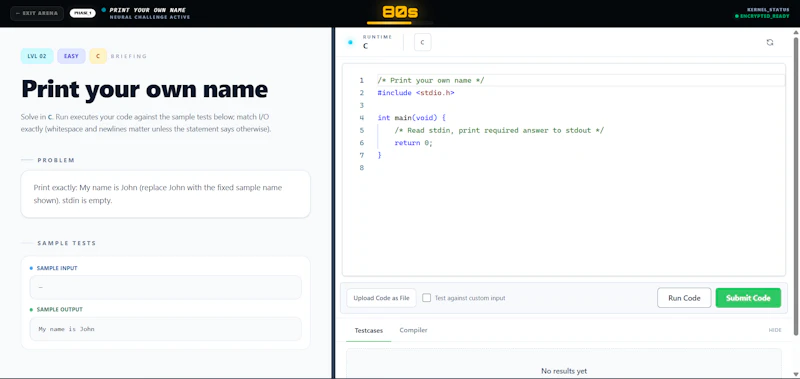The image size is (800, 379).
Task: Click the 80s countdown timer
Action: pyautogui.click(x=399, y=13)
